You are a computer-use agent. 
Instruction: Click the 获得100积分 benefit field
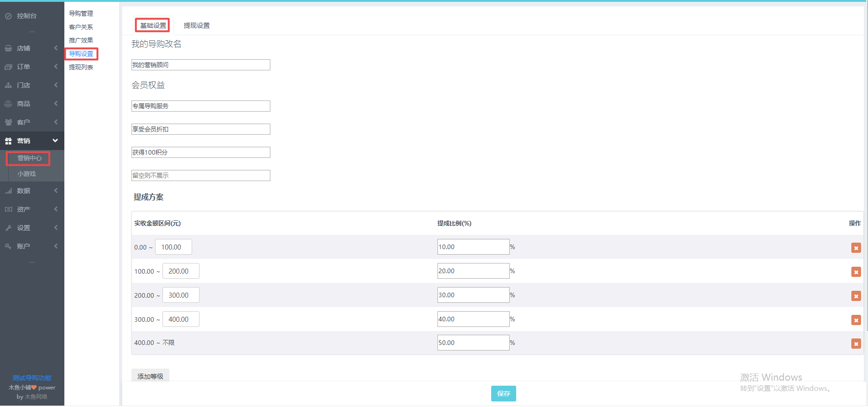pyautogui.click(x=200, y=152)
